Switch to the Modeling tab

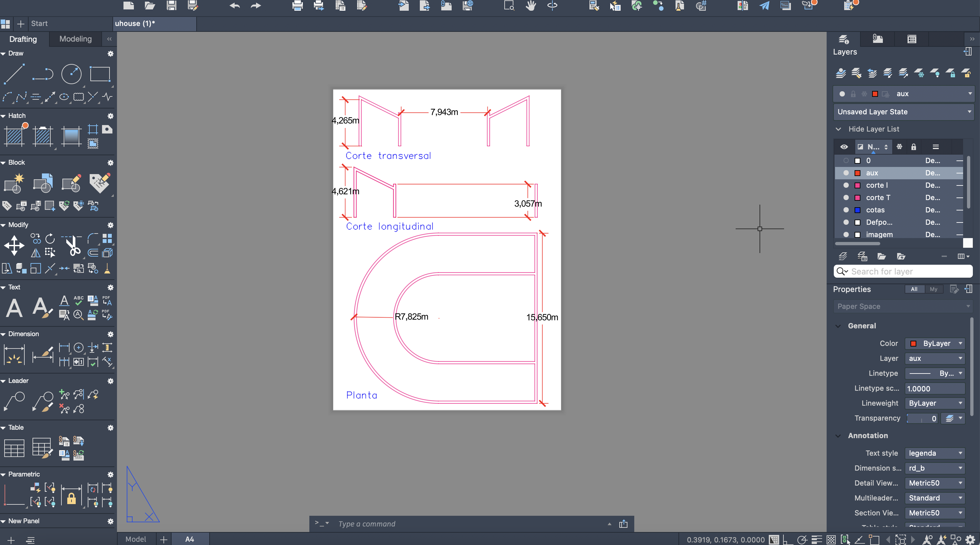pos(75,39)
